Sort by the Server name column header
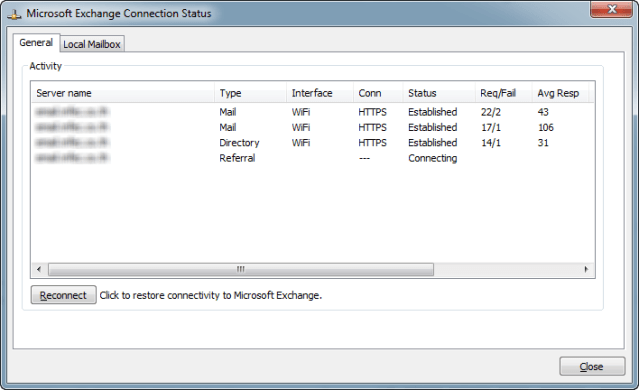This screenshot has width=639, height=390. point(123,93)
